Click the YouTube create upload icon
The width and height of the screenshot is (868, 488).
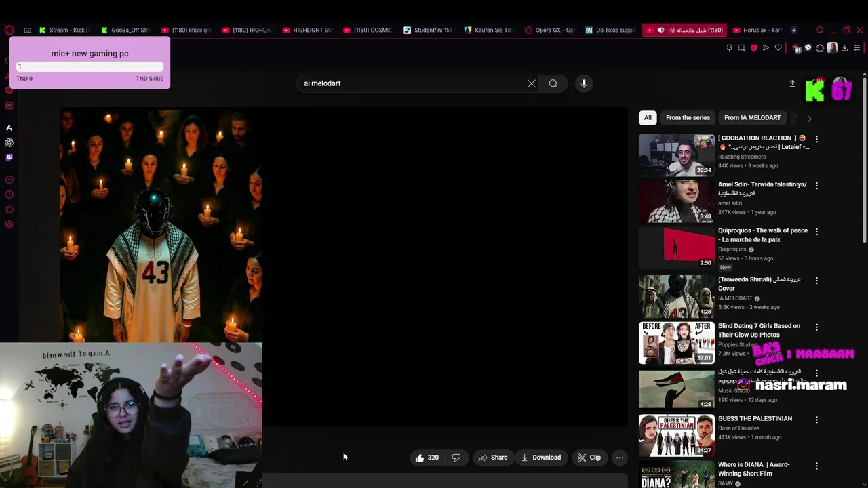(x=792, y=83)
